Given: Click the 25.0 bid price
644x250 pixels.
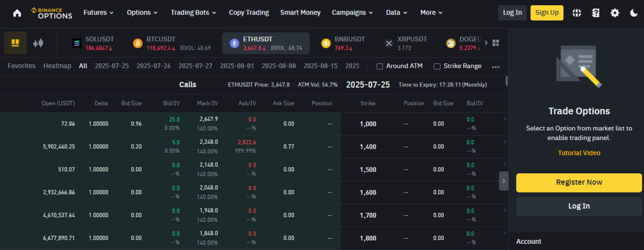Looking at the screenshot, I should click(174, 119).
